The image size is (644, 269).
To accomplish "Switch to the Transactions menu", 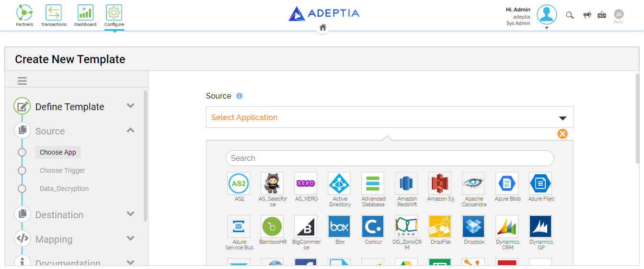I will click(x=54, y=15).
